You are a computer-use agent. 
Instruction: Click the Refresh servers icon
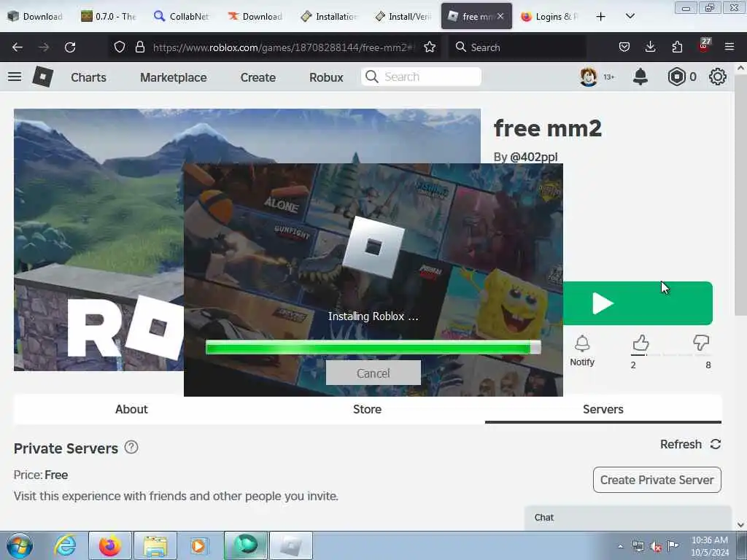tap(715, 444)
